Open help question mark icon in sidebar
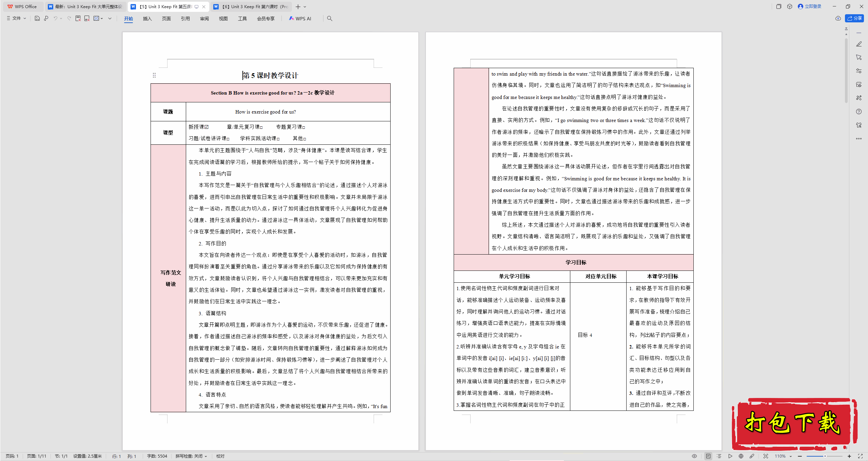 [859, 112]
